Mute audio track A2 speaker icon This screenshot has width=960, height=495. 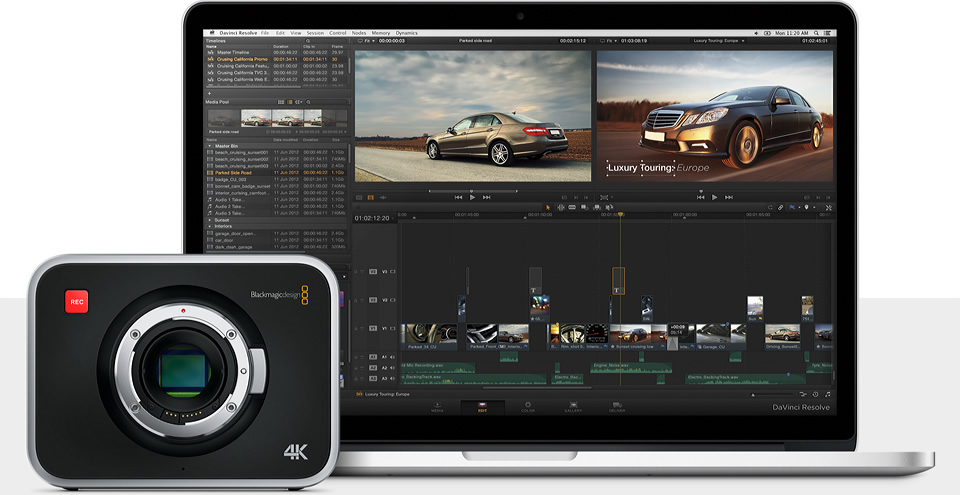coord(392,368)
